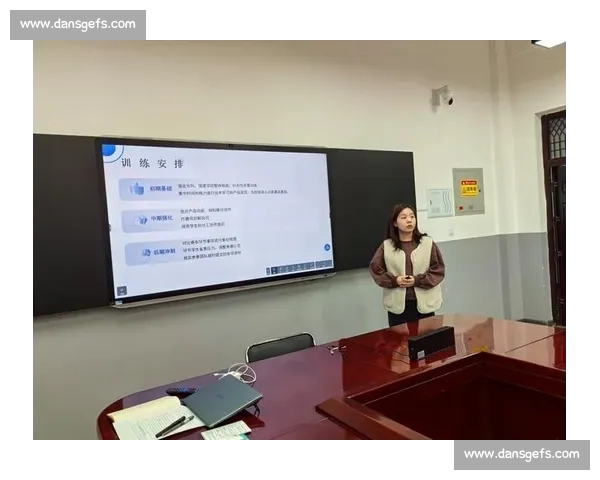Select the 初期基础 label on the slide
600x480 pixels.
coord(161,188)
